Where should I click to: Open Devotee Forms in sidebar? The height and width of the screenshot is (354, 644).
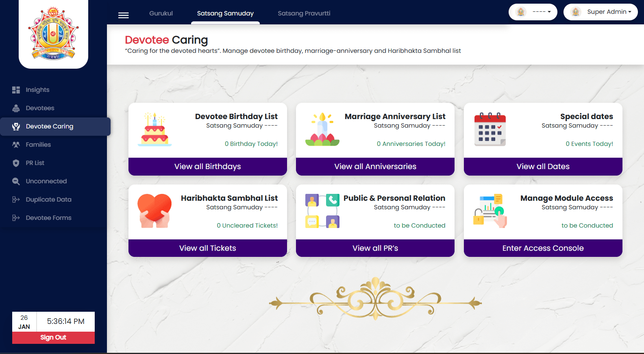click(x=48, y=218)
